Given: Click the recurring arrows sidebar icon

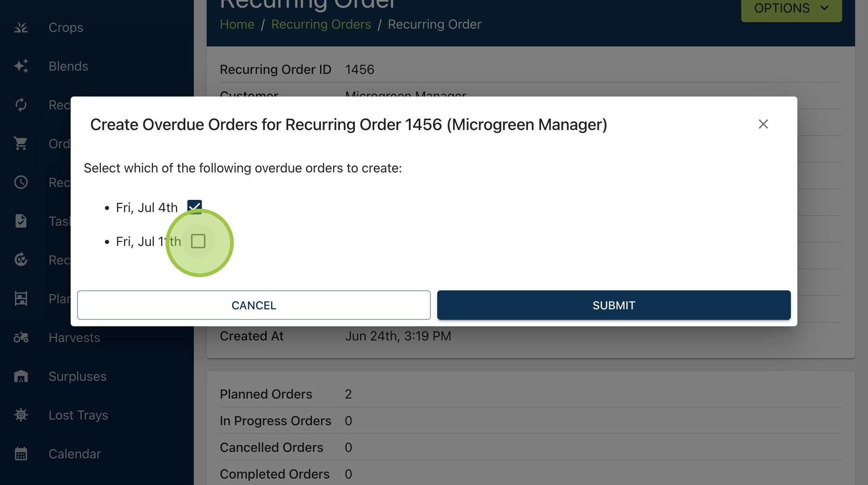Looking at the screenshot, I should (x=21, y=105).
